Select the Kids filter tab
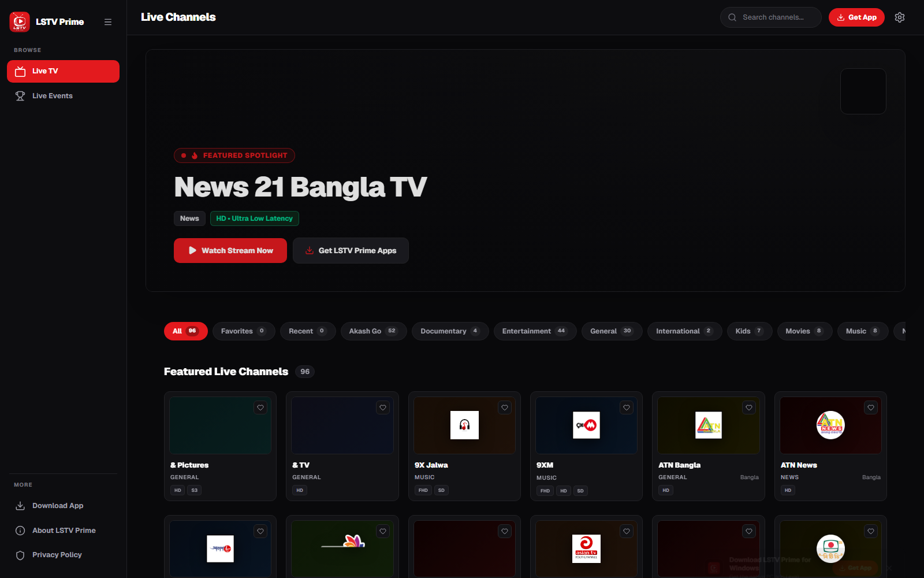924x578 pixels. tap(750, 331)
